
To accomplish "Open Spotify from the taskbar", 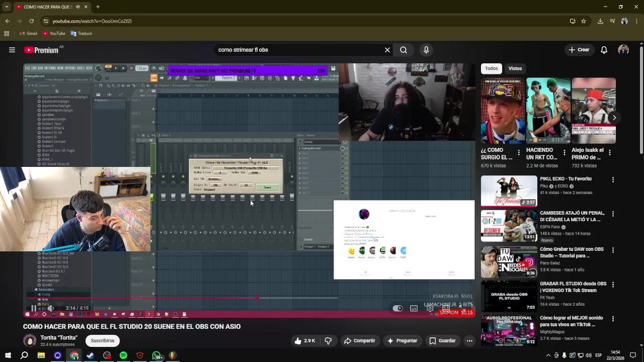I will point(123,355).
